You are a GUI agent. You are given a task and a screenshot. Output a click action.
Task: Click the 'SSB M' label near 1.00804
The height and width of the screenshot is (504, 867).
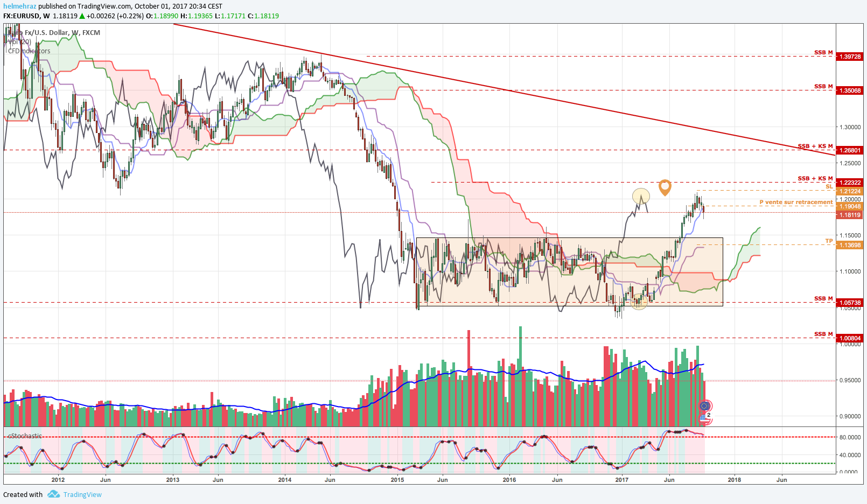click(x=823, y=334)
